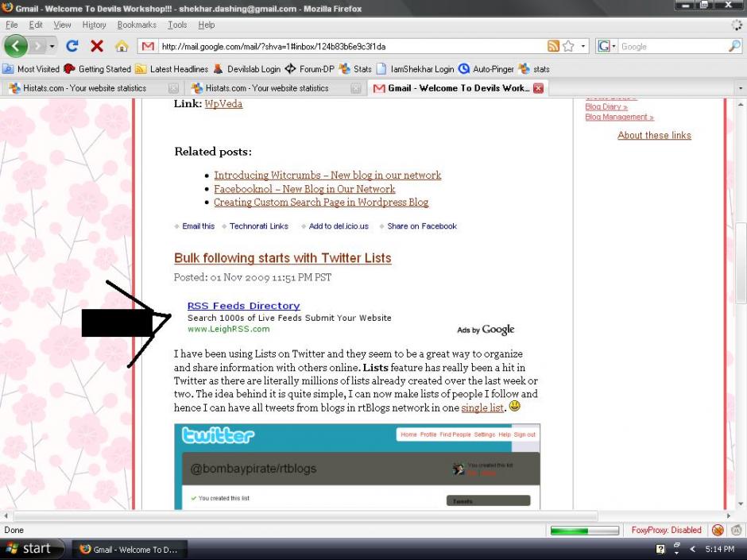Image resolution: width=747 pixels, height=560 pixels.
Task: Open Bulk following starts with Twitter Lists
Action: [x=282, y=258]
